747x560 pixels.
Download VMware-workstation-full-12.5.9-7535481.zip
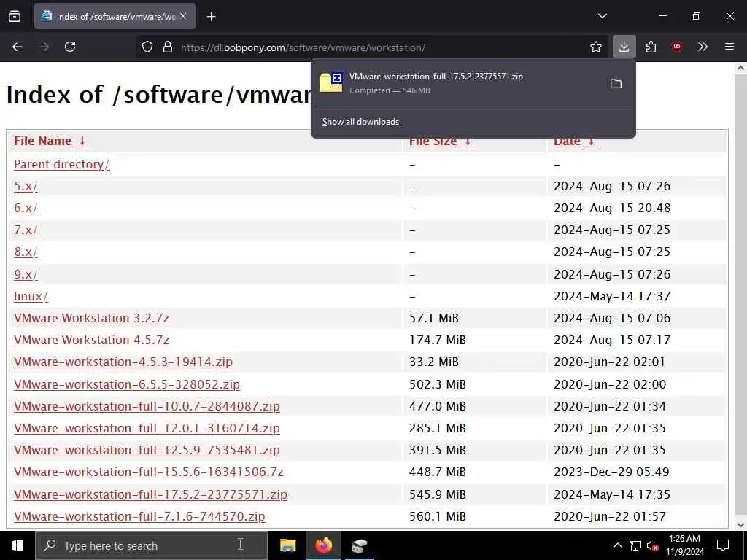[x=147, y=450]
